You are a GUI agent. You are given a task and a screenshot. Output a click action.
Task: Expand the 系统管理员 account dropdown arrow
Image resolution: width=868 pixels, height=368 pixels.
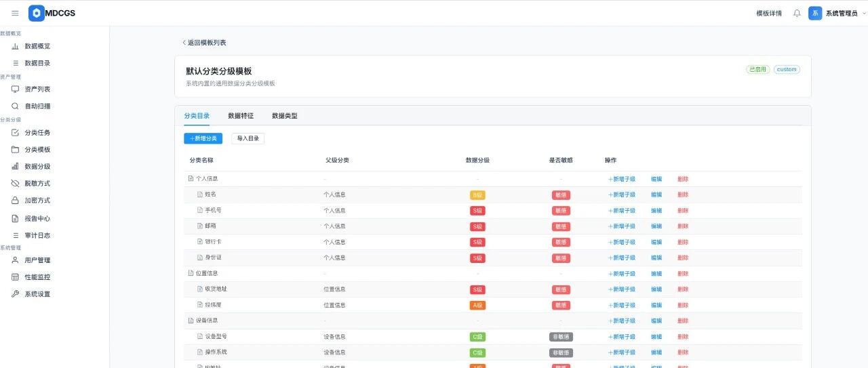863,13
